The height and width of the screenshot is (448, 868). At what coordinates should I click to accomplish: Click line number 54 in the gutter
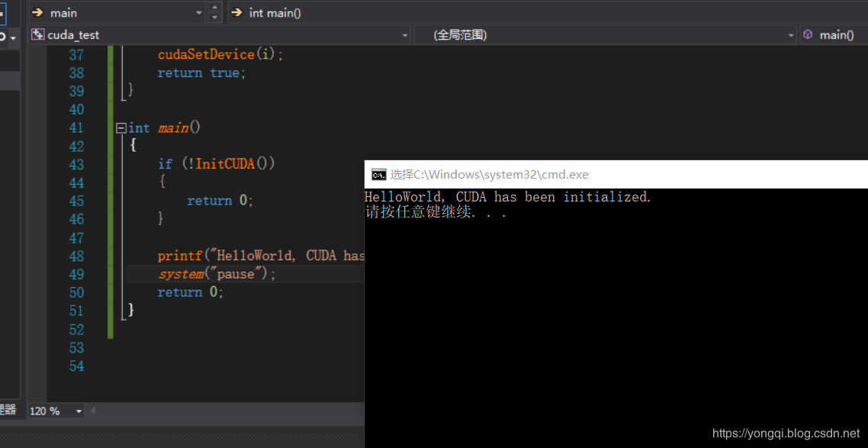(x=76, y=366)
